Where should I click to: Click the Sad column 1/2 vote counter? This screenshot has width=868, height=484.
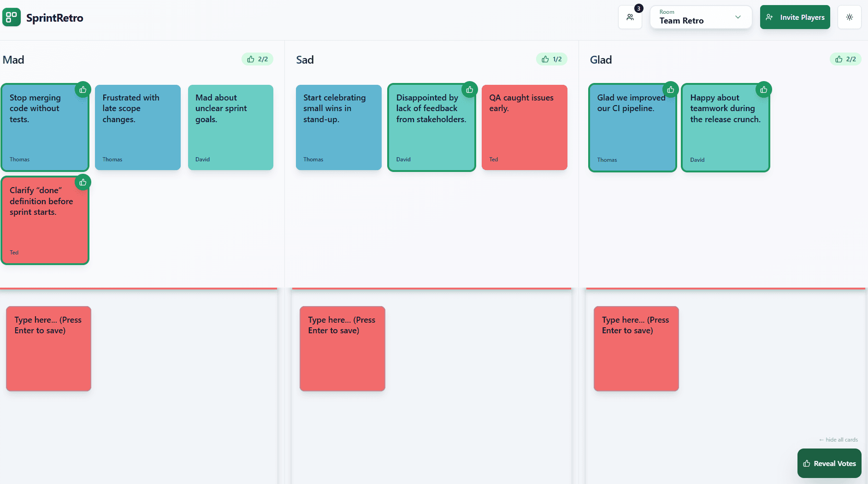coord(551,59)
